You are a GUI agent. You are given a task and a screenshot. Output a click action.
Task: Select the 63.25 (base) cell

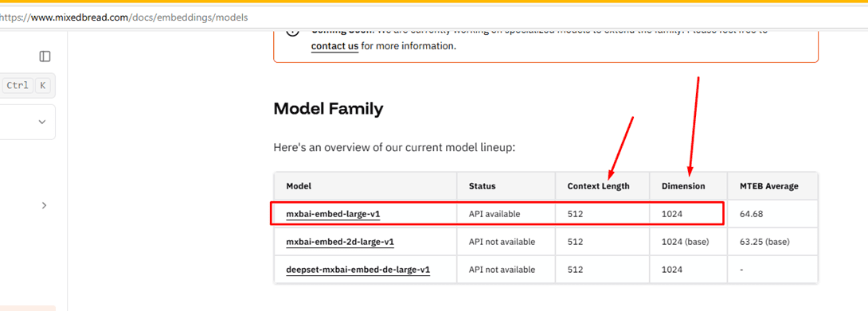[x=772, y=242]
